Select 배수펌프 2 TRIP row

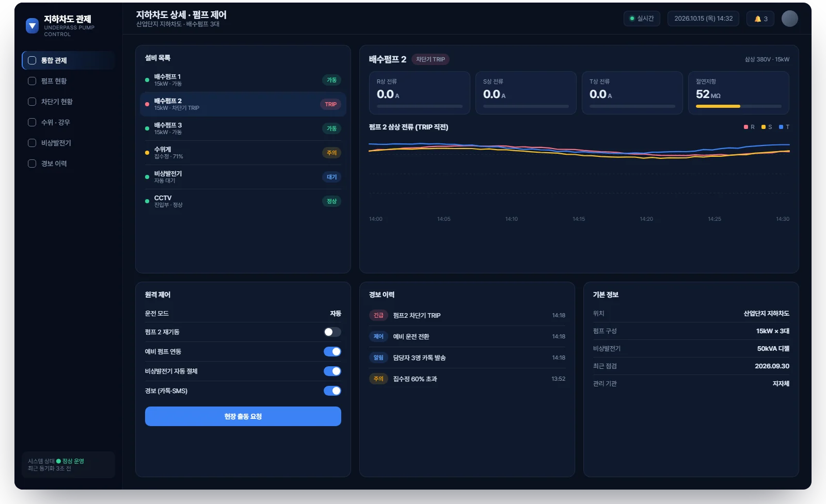(x=243, y=104)
